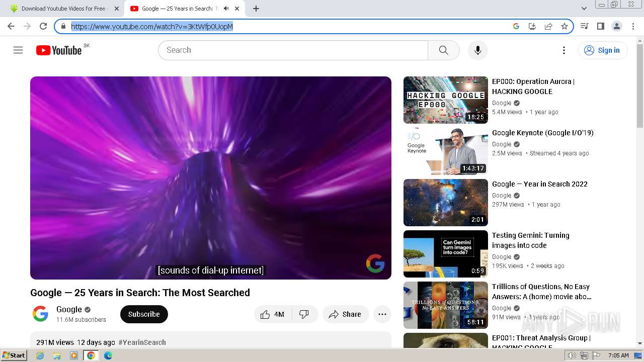This screenshot has width=644, height=362.
Task: Open Year in Search 2022 thumbnail
Action: [x=446, y=203]
